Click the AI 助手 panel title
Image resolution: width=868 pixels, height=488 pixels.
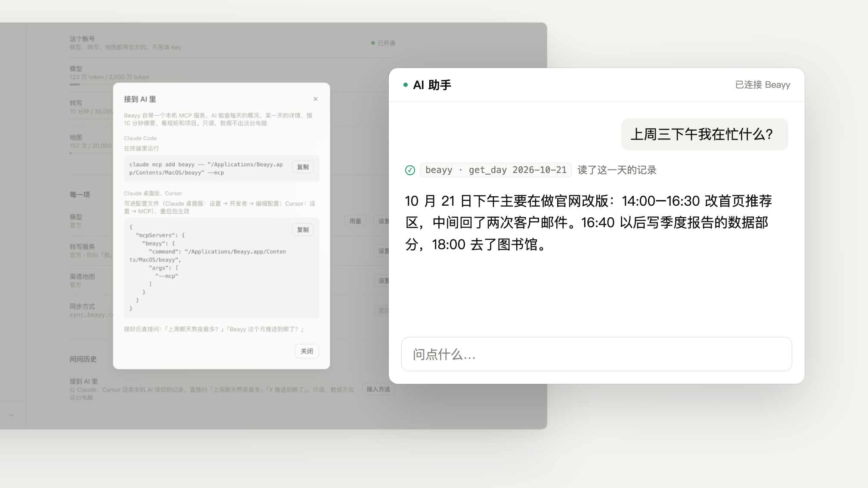pyautogui.click(x=432, y=85)
